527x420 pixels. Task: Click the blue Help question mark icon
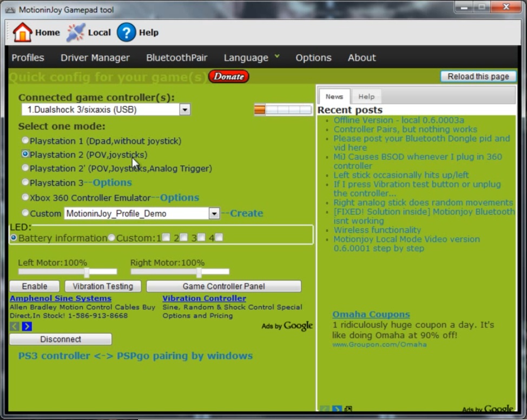127,32
